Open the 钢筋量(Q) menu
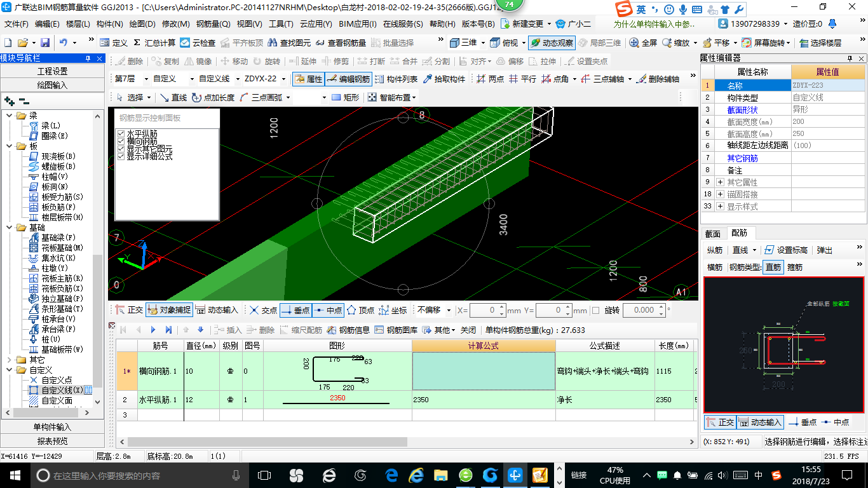Viewport: 868px width, 488px height. coord(214,24)
